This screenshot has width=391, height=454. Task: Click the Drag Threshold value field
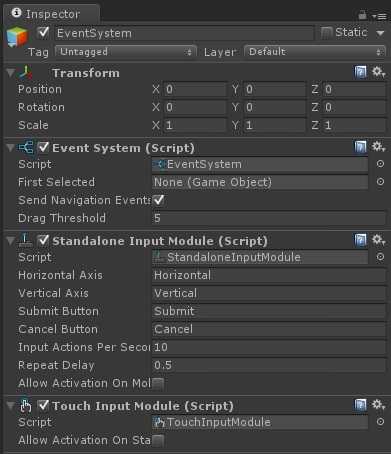tap(269, 218)
